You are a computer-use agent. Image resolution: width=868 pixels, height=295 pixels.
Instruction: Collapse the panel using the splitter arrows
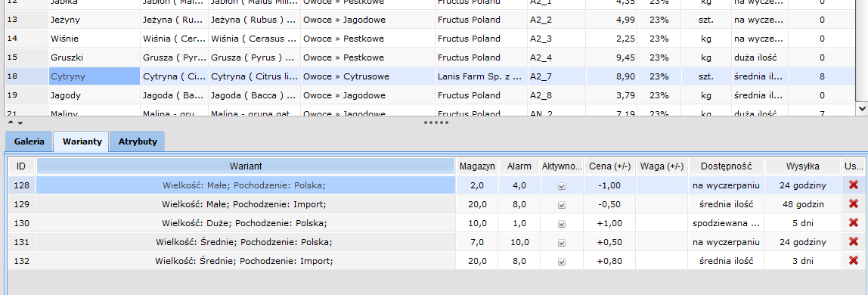(x=15, y=123)
